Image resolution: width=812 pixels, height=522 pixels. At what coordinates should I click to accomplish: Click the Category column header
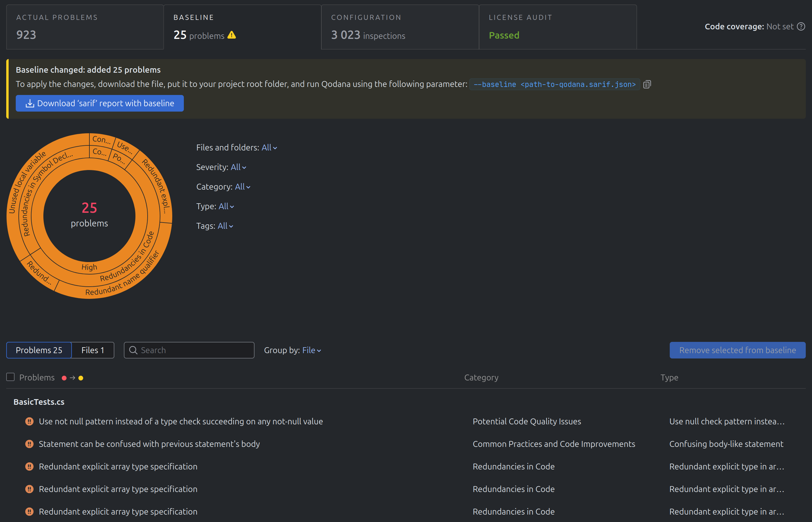[x=481, y=377]
